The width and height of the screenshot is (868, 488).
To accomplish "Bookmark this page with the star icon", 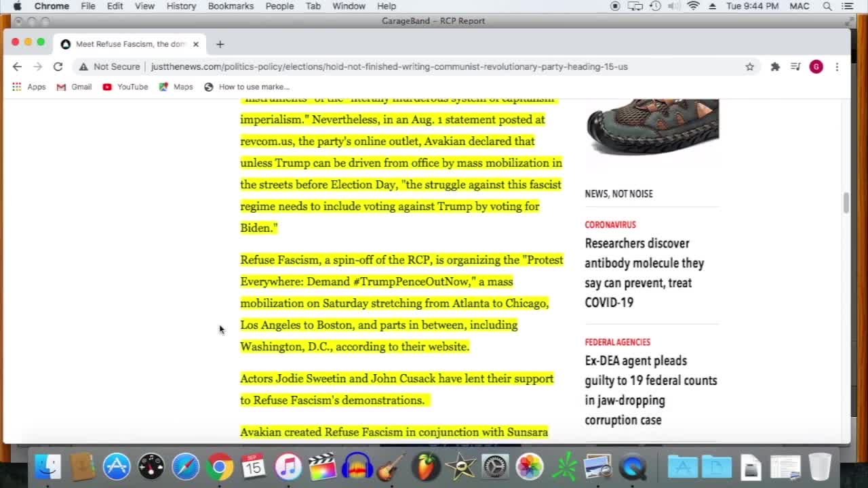I will pyautogui.click(x=749, y=66).
